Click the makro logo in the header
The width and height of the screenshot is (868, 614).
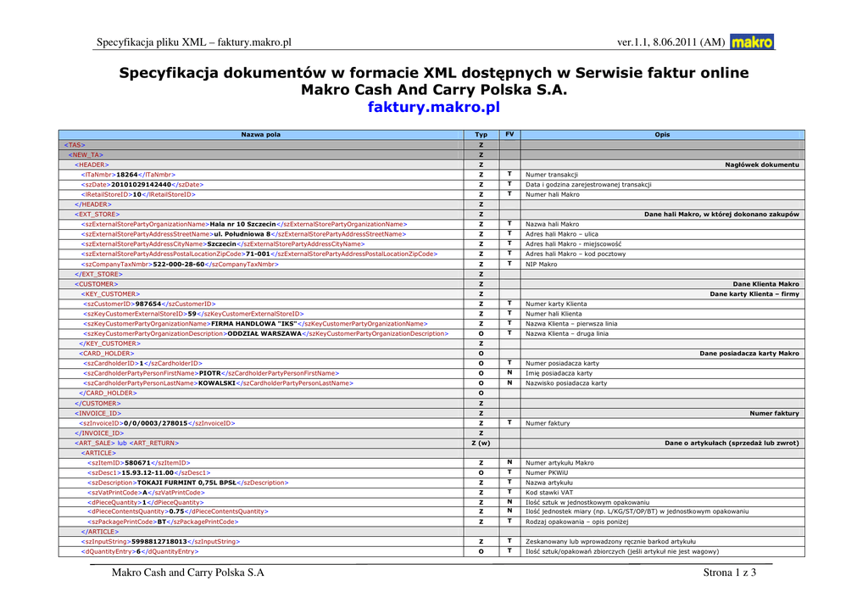point(752,42)
